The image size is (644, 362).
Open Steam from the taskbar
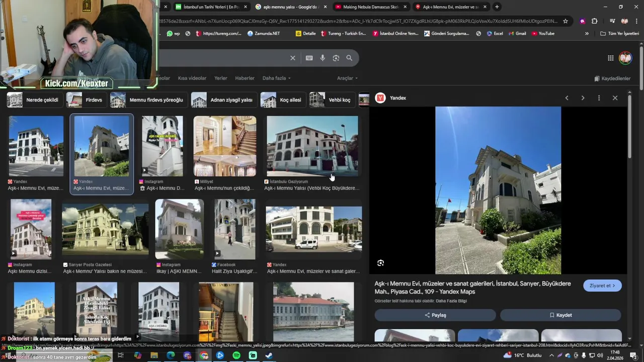tap(269, 355)
